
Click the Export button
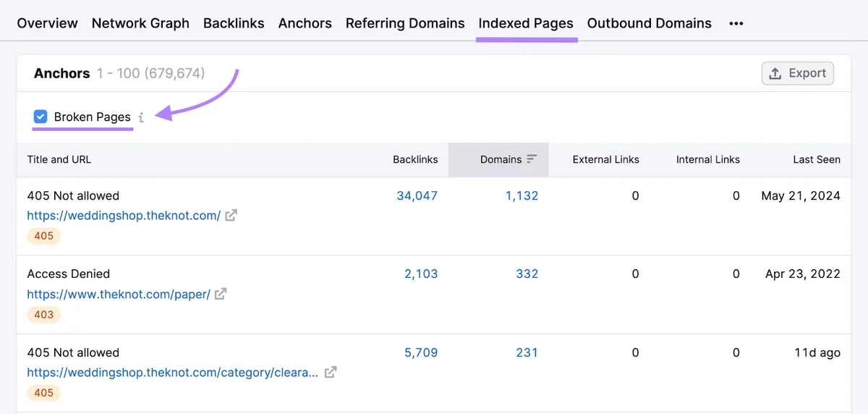click(x=798, y=73)
